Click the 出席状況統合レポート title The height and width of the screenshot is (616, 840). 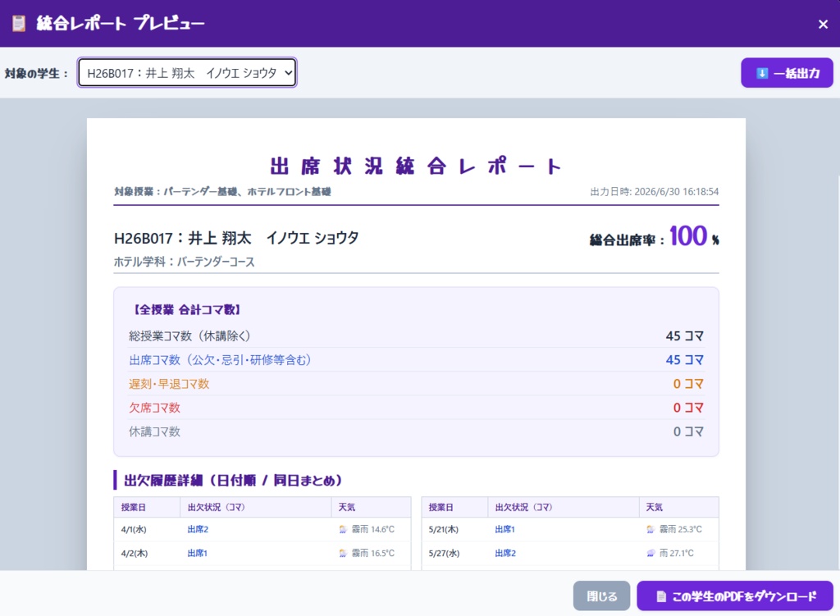[x=416, y=167]
